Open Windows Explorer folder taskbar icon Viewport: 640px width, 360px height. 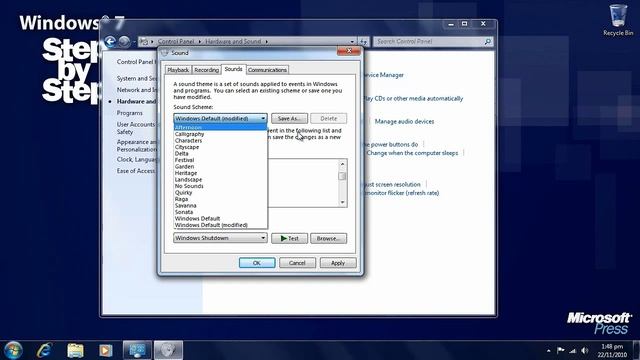75,350
